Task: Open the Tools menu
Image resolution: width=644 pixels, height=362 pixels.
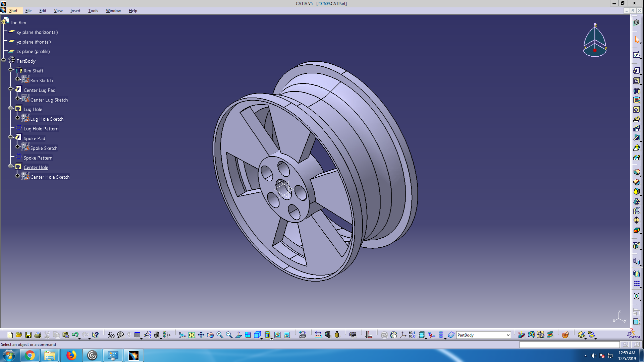Action: (93, 11)
